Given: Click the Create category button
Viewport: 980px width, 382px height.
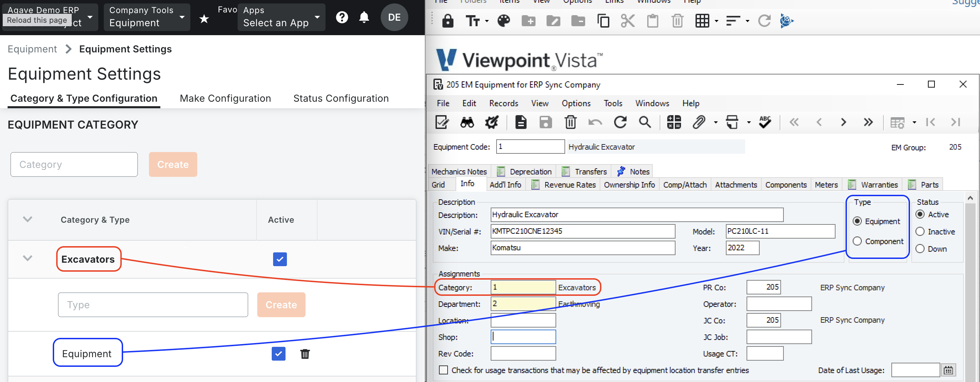Looking at the screenshot, I should 173,165.
